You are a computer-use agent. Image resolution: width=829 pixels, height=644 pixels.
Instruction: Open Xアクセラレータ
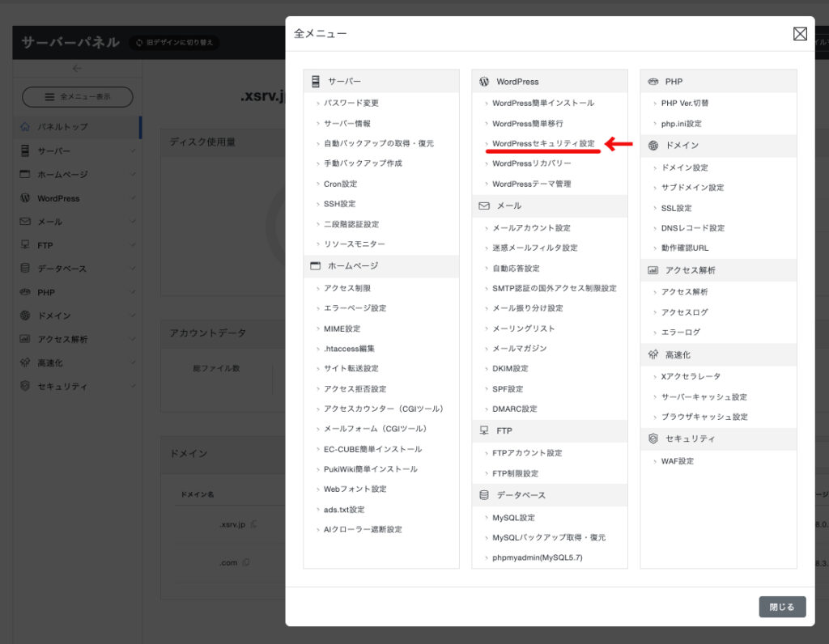tap(691, 376)
